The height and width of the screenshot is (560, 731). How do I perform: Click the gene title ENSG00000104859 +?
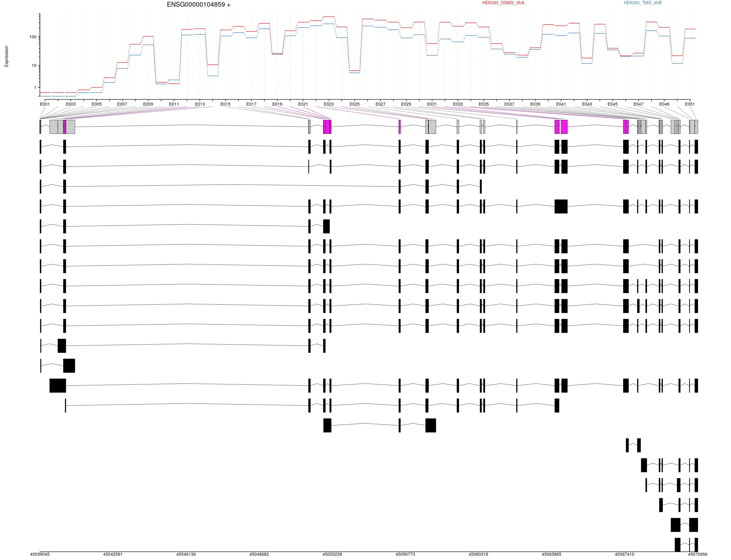[x=199, y=5]
